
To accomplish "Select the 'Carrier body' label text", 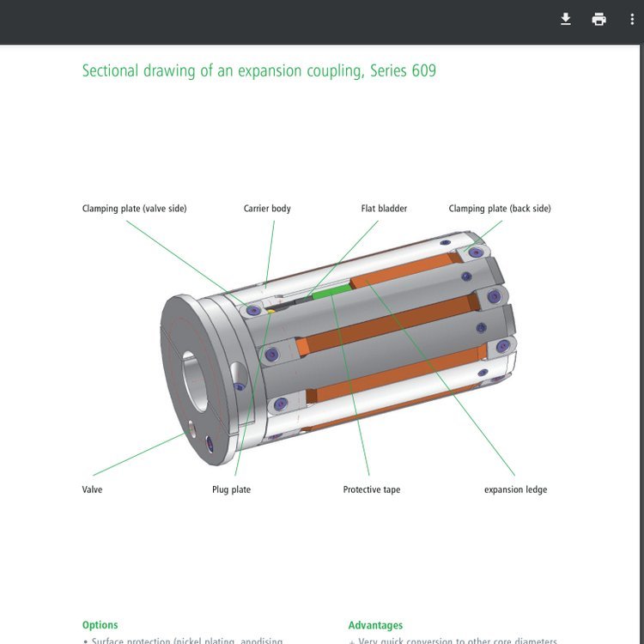I will pyautogui.click(x=267, y=209).
